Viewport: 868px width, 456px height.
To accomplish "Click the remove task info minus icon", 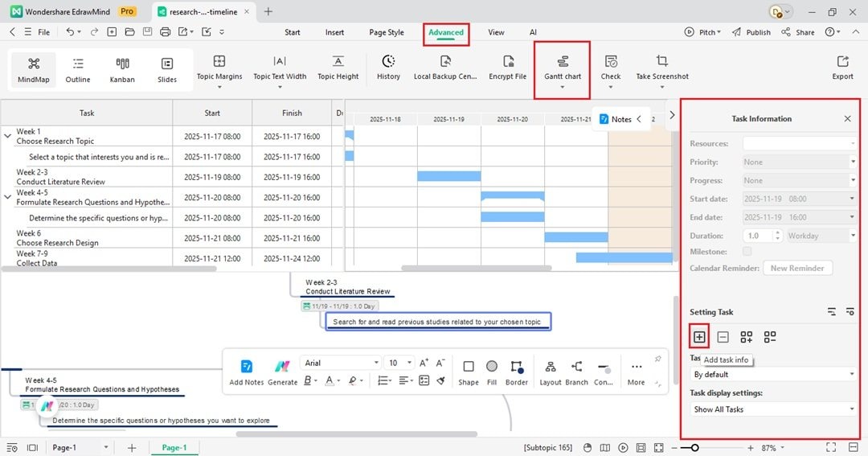I will point(723,337).
